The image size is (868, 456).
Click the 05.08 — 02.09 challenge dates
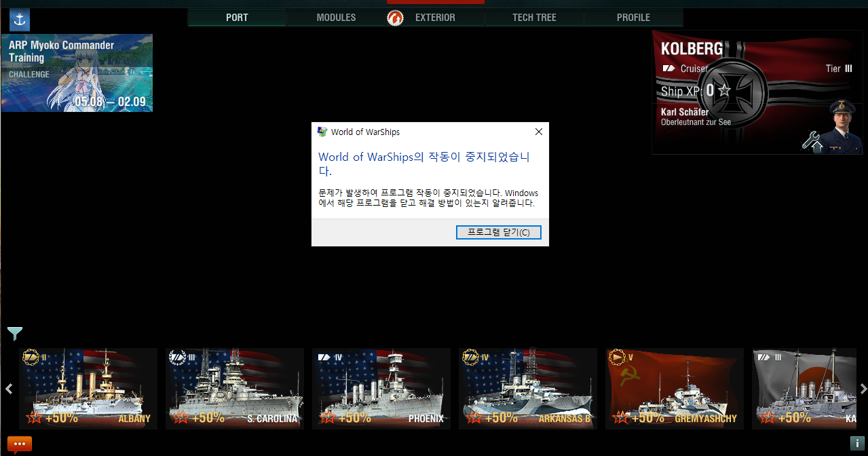(110, 102)
